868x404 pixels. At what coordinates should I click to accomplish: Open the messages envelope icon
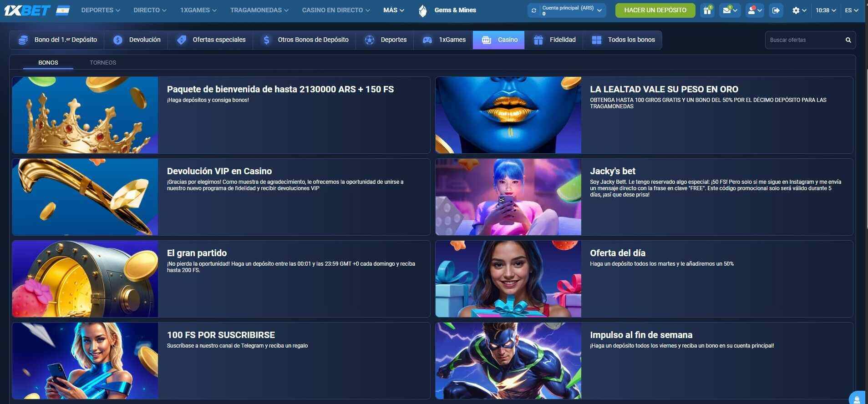click(x=730, y=10)
